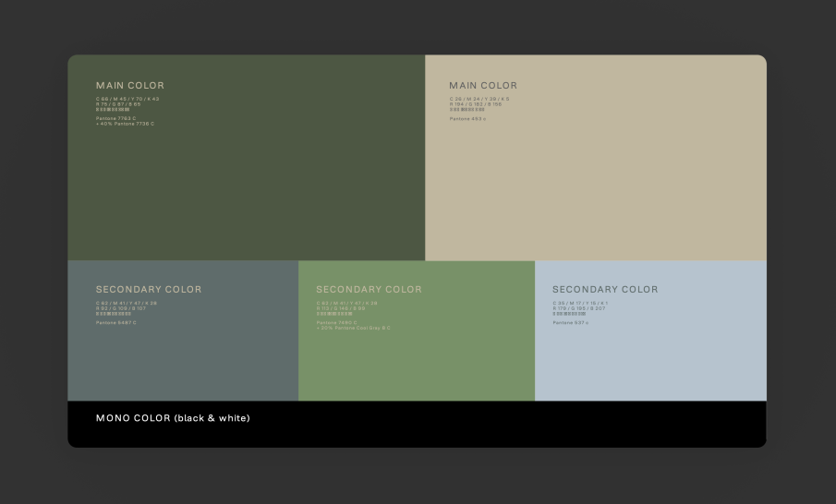Click MAIN COLOR heading on dark green panel
This screenshot has width=836, height=504.
coord(129,86)
